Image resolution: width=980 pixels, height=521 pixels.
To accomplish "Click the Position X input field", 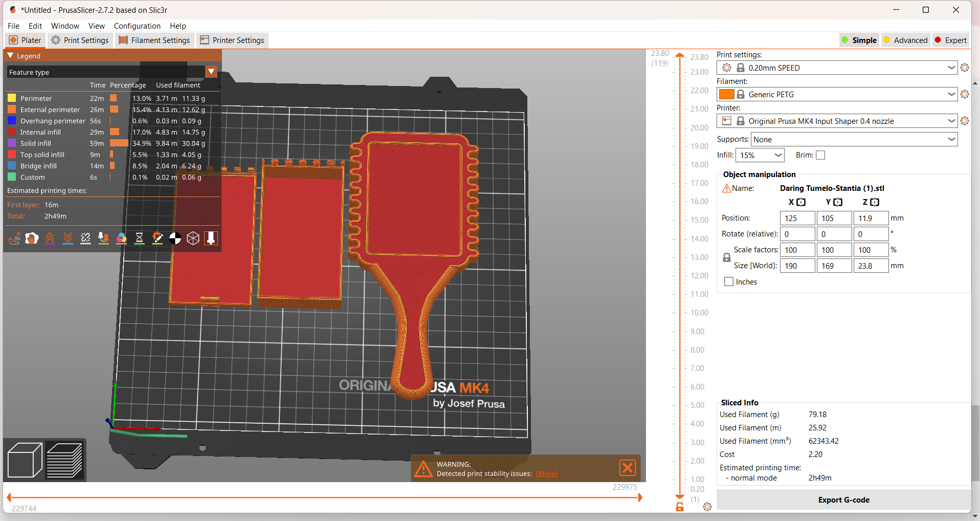I will pyautogui.click(x=797, y=218).
